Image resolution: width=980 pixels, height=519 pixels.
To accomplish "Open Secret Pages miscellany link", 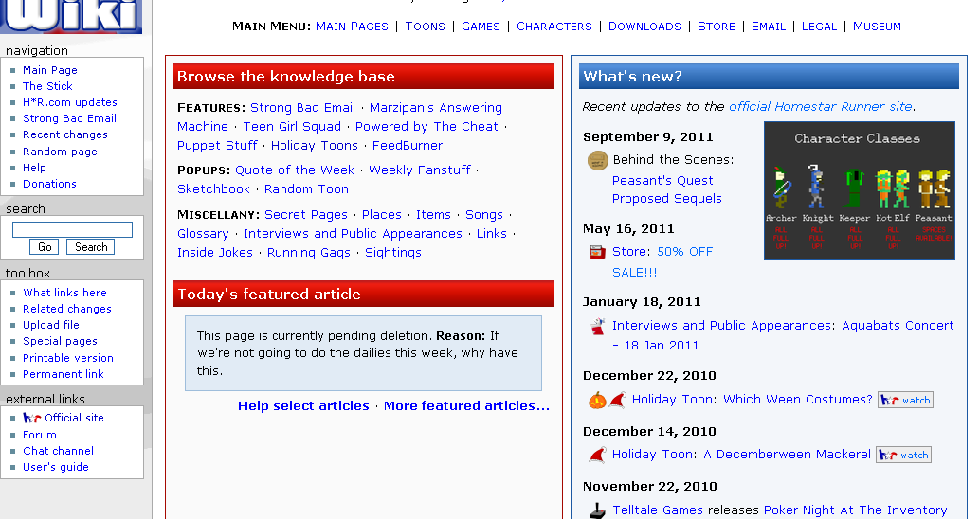I will tap(305, 214).
